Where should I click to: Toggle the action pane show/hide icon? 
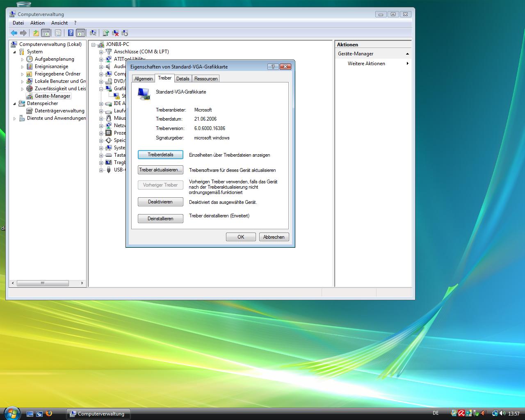pos(81,33)
